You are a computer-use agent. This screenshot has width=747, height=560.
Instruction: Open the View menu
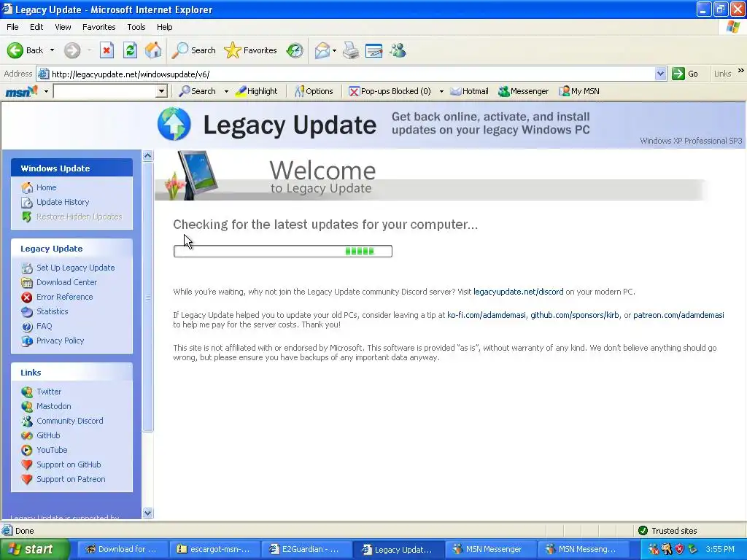pos(63,27)
